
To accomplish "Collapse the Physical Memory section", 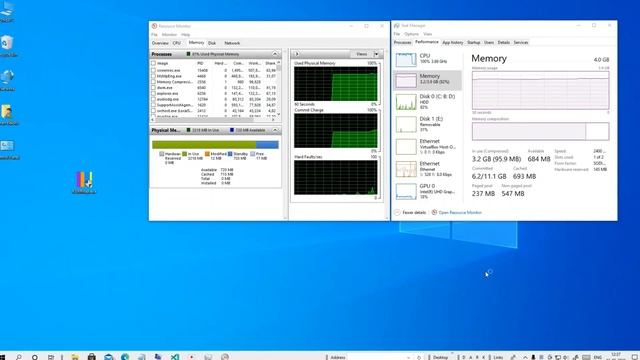I will click(275, 130).
